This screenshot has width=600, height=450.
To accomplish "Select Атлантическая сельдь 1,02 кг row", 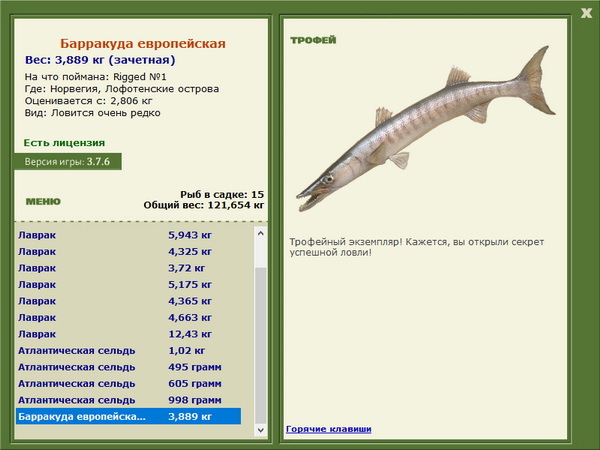I will 128,350.
